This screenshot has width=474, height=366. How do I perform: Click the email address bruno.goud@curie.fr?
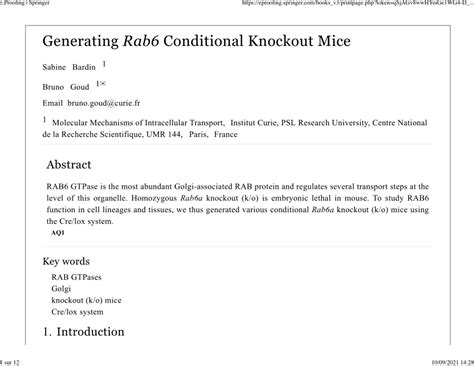[104, 103]
